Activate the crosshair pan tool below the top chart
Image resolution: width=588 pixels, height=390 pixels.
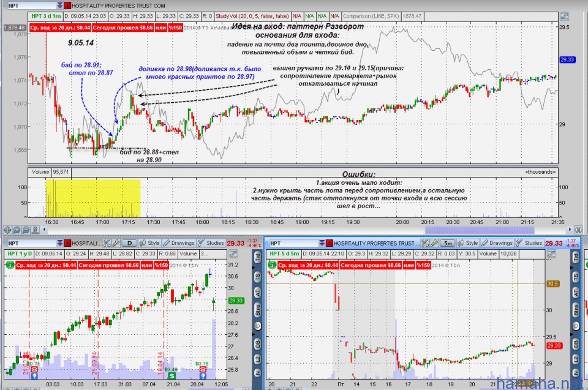7,230
